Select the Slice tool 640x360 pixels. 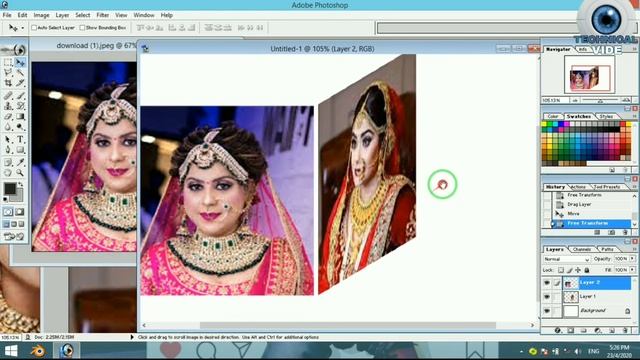pyautogui.click(x=20, y=83)
